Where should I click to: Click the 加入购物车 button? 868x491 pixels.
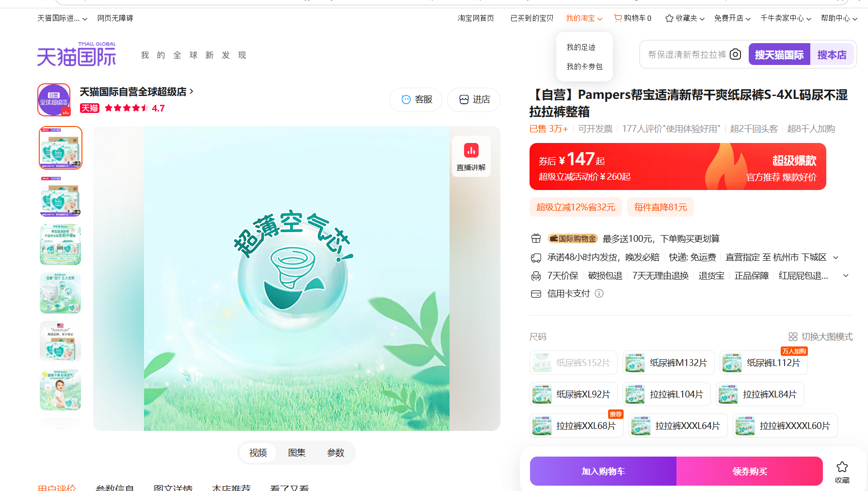pyautogui.click(x=603, y=471)
